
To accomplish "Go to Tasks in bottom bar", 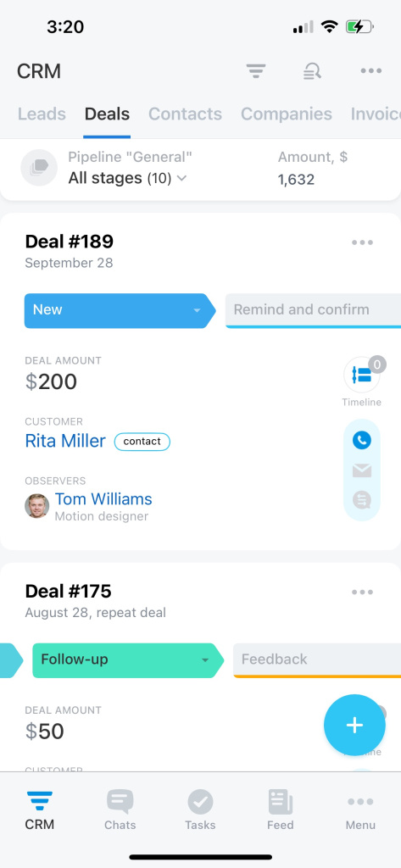I will pyautogui.click(x=200, y=810).
